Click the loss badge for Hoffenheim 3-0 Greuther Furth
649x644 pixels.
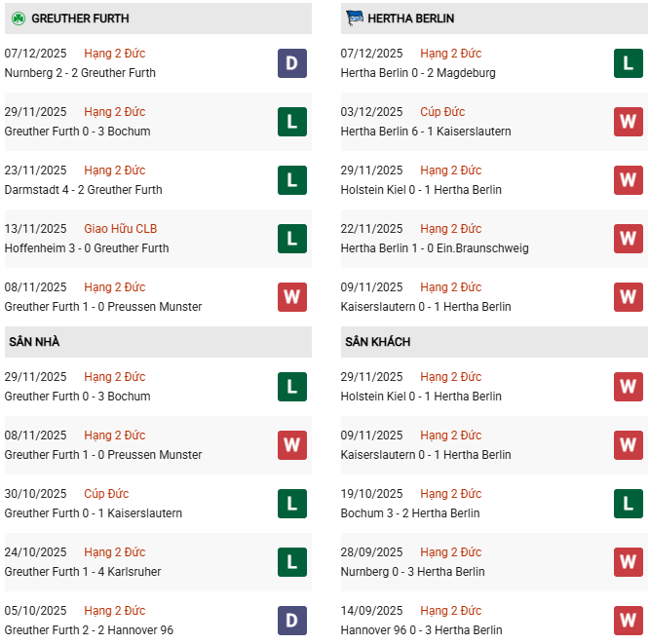pos(292,239)
